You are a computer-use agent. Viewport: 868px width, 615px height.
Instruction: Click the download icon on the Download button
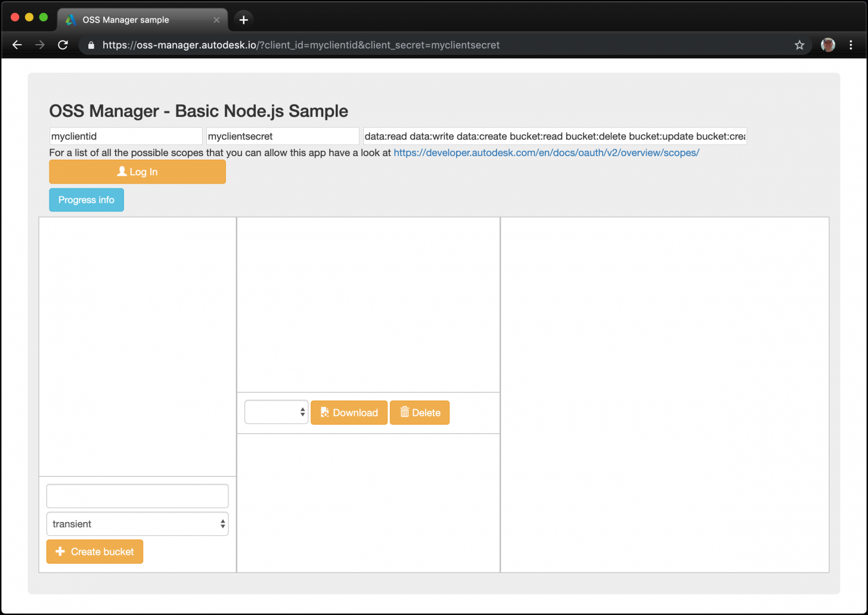[324, 412]
